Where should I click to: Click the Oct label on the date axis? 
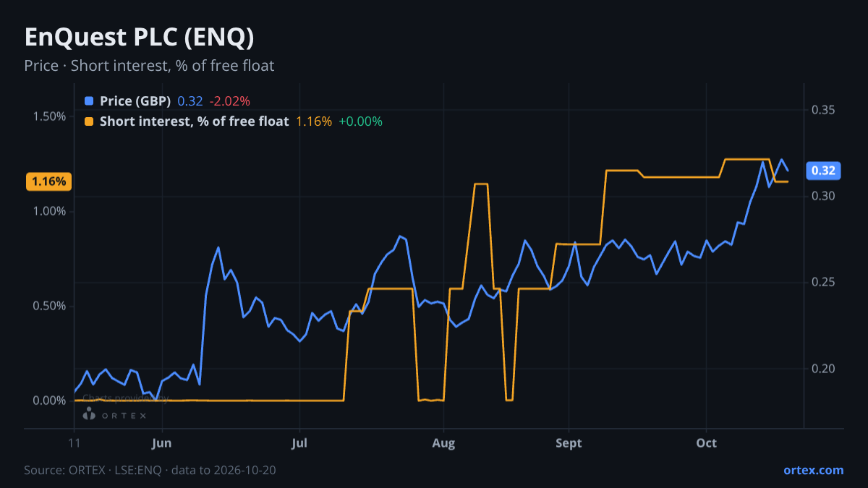(707, 443)
